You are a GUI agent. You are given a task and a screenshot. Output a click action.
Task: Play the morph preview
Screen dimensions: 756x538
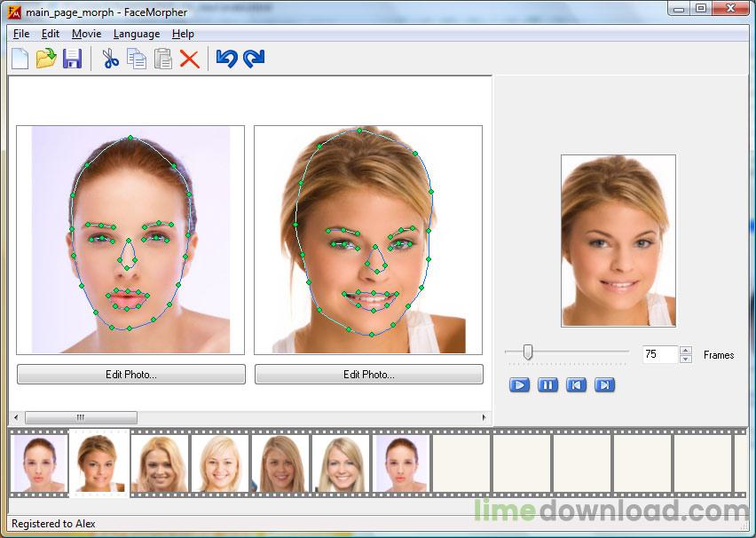pos(520,385)
